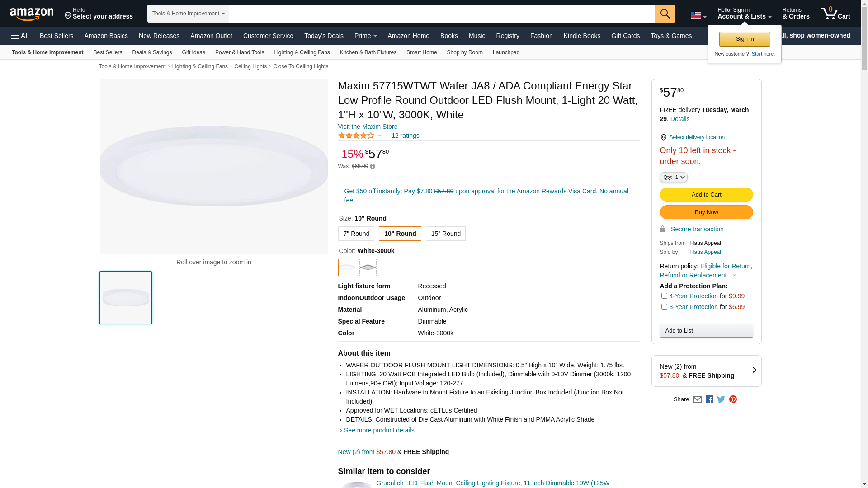Share product on Twitter icon
This screenshot has height=488, width=868.
click(721, 399)
